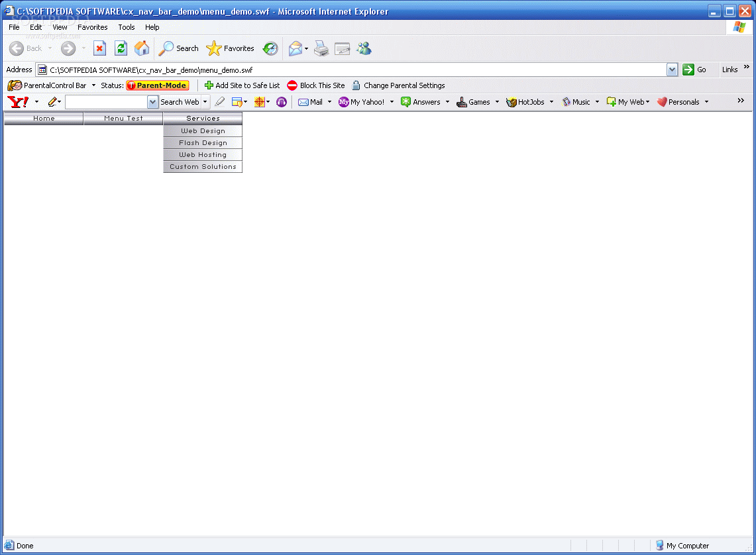Click the Back button
Screen dimensions: 756x555
[x=26, y=48]
